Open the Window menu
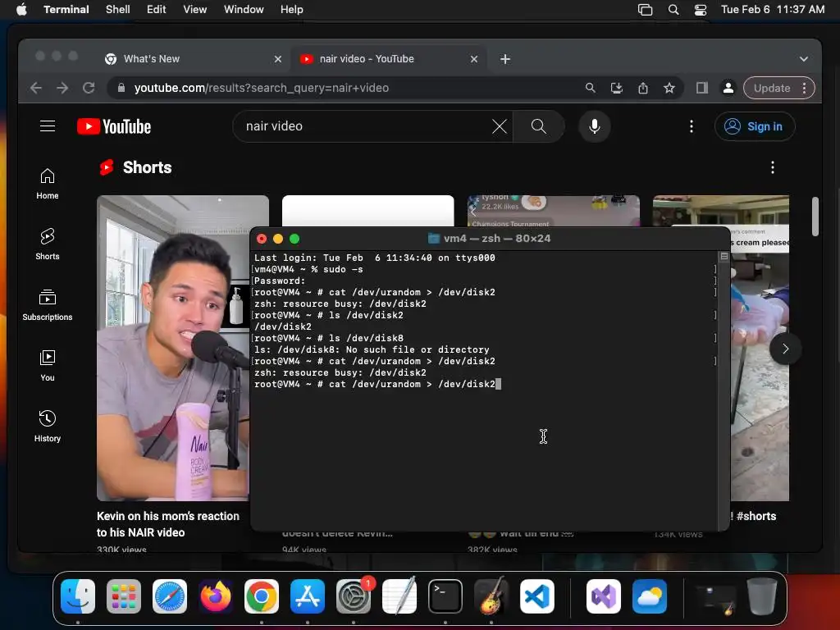 pyautogui.click(x=243, y=9)
